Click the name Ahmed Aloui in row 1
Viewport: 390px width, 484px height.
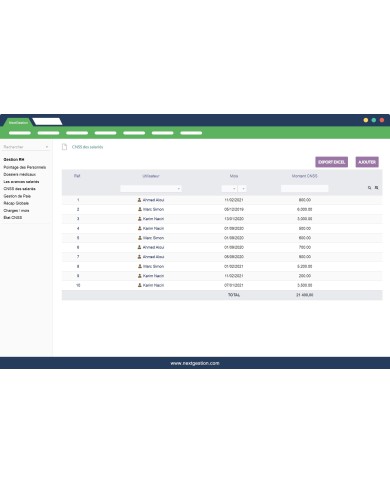153,200
